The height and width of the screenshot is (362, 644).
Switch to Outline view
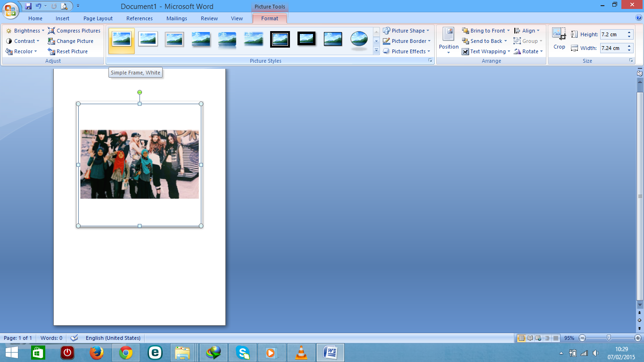pyautogui.click(x=547, y=338)
